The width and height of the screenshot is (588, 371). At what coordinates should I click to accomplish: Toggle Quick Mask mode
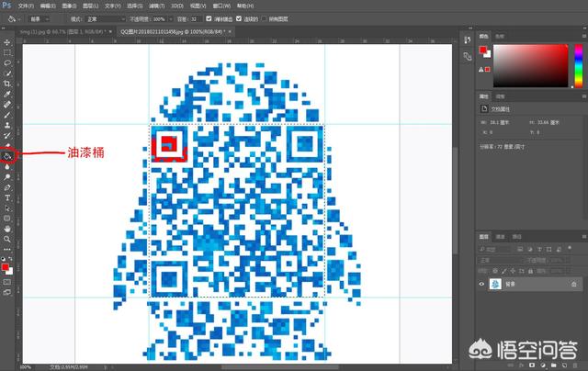[7, 282]
